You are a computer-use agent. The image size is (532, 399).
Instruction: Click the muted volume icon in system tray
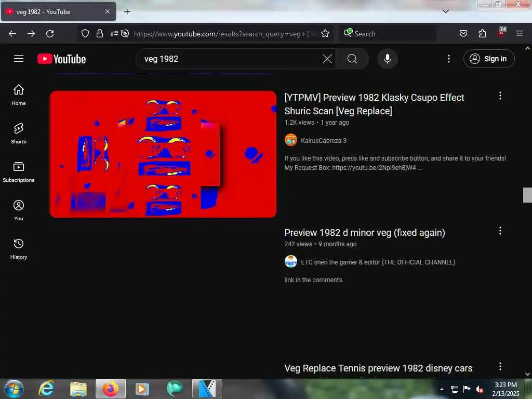click(480, 389)
